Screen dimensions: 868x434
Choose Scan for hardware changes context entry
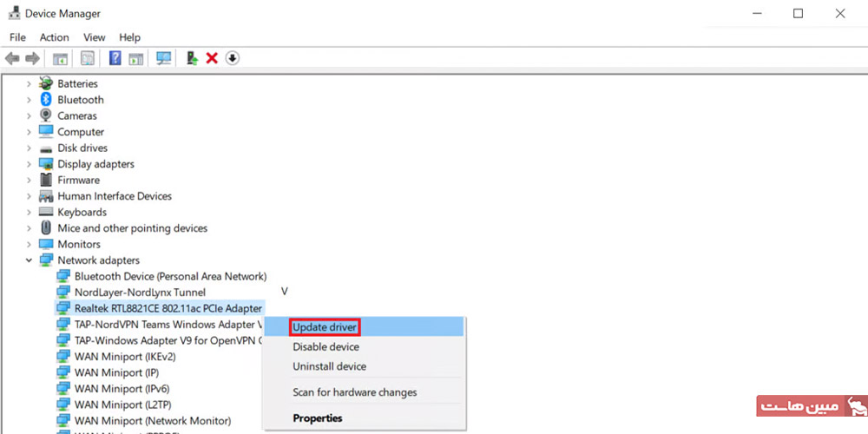click(363, 392)
